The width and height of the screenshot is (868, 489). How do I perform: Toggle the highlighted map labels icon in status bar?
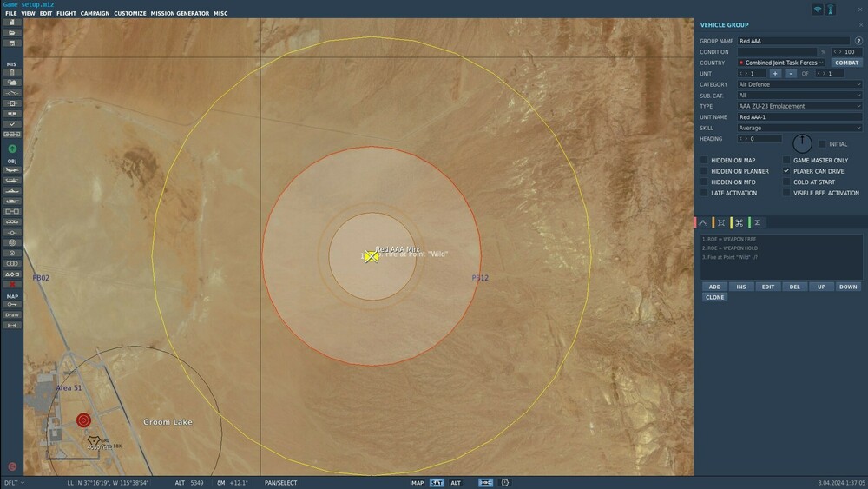click(485, 483)
